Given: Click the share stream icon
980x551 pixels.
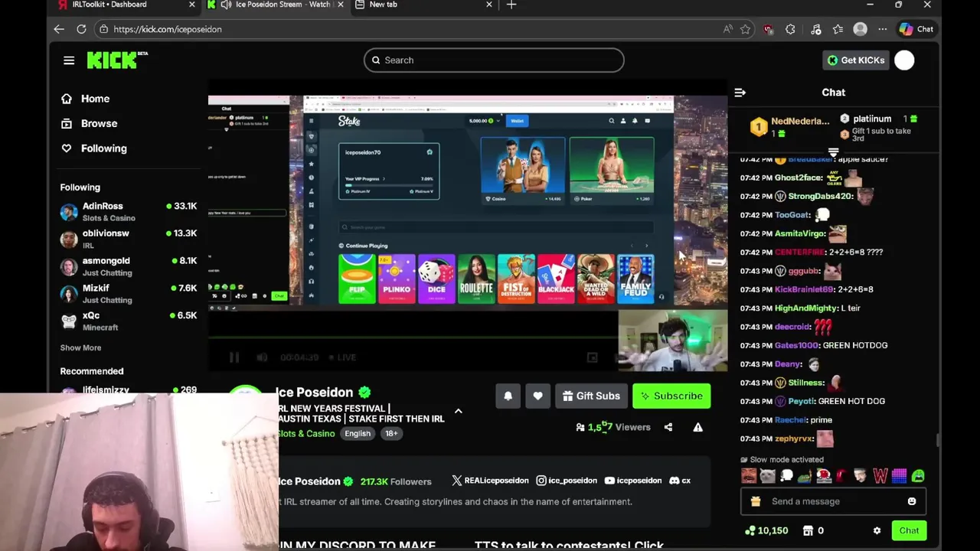Looking at the screenshot, I should [x=668, y=427].
